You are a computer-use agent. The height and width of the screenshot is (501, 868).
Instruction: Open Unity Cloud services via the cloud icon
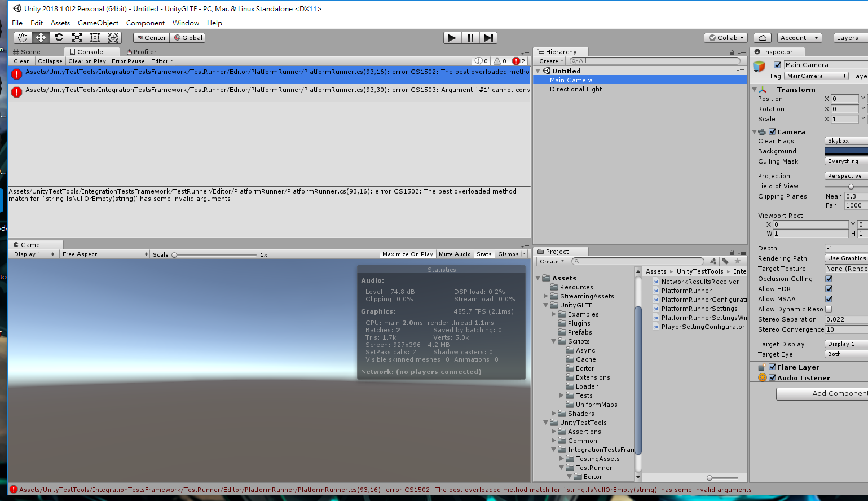pos(763,37)
